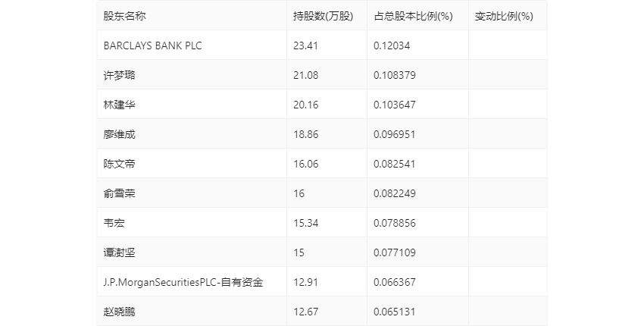Select shareholder name 赵晓鹏
Image resolution: width=644 pixels, height=326 pixels.
(x=119, y=312)
